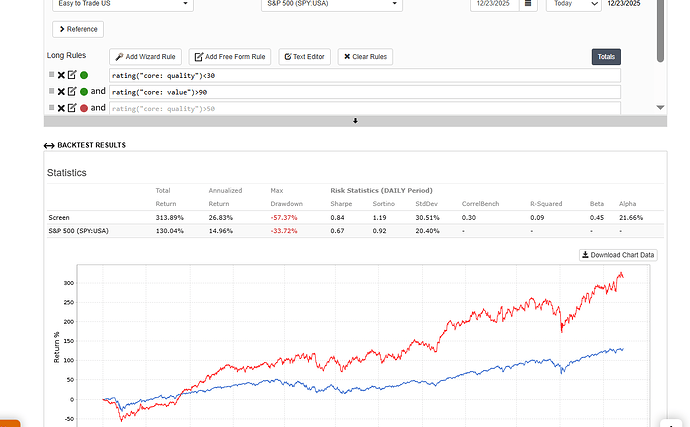Image resolution: width=690 pixels, height=427 pixels.
Task: Edit the quality<30 rule via pencil icon
Action: 72,75
